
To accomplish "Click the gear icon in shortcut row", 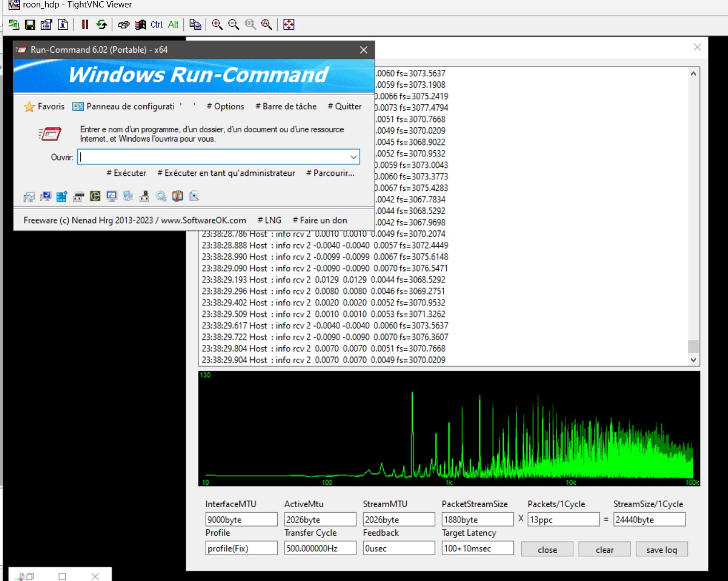I will [161, 197].
